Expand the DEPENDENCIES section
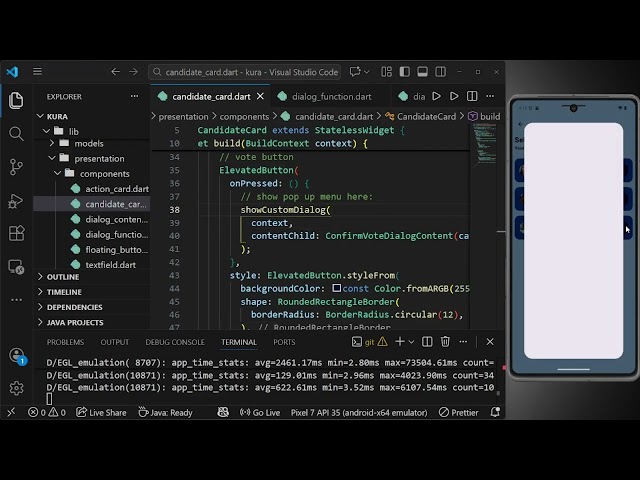The width and height of the screenshot is (640, 480). click(x=92, y=307)
